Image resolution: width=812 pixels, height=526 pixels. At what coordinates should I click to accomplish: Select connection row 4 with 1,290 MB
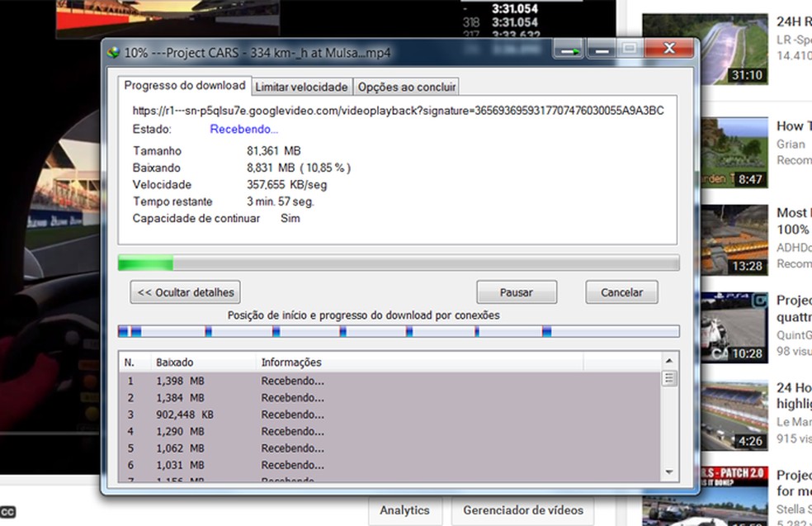coord(390,431)
